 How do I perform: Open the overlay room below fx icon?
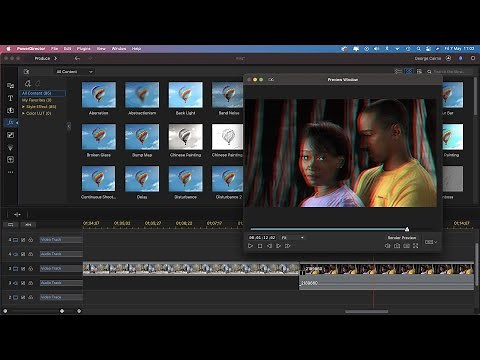tap(10, 135)
